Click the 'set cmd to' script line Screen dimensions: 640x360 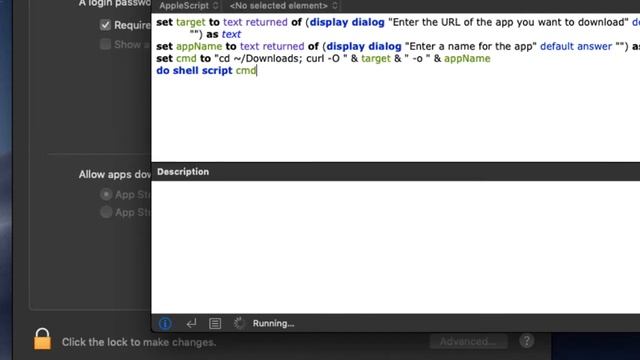(x=323, y=59)
